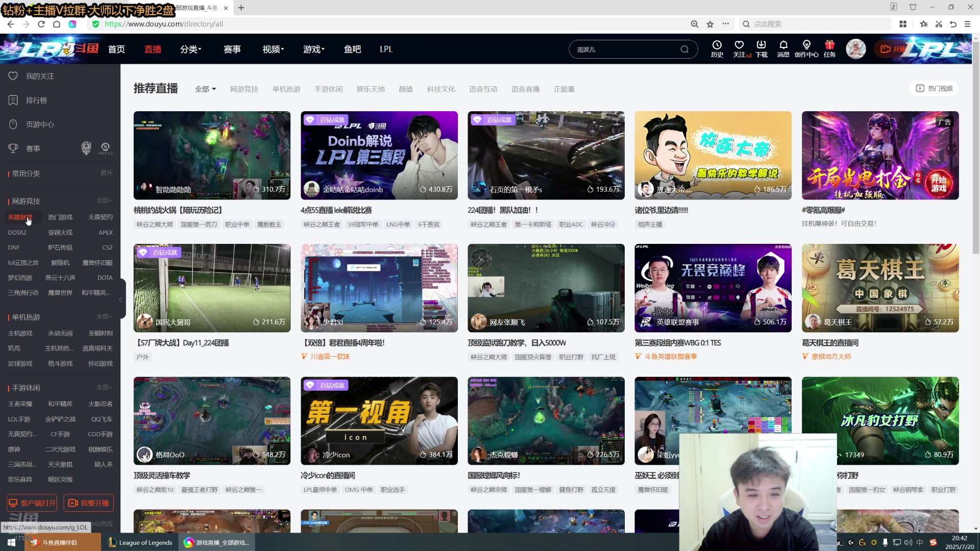Click the DOTA2 event icon beside 赛事
Viewport: 980px width, 551px height.
(105, 148)
